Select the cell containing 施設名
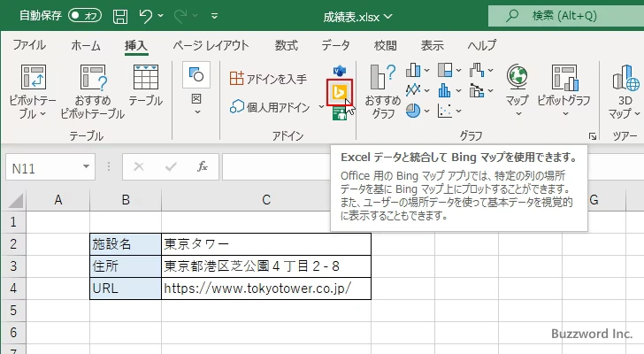The image size is (644, 354). tap(126, 244)
